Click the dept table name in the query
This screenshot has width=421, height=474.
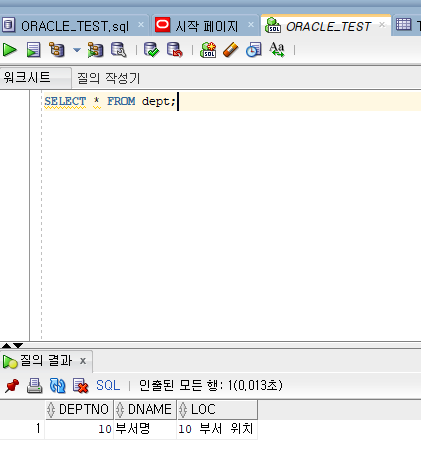click(156, 101)
